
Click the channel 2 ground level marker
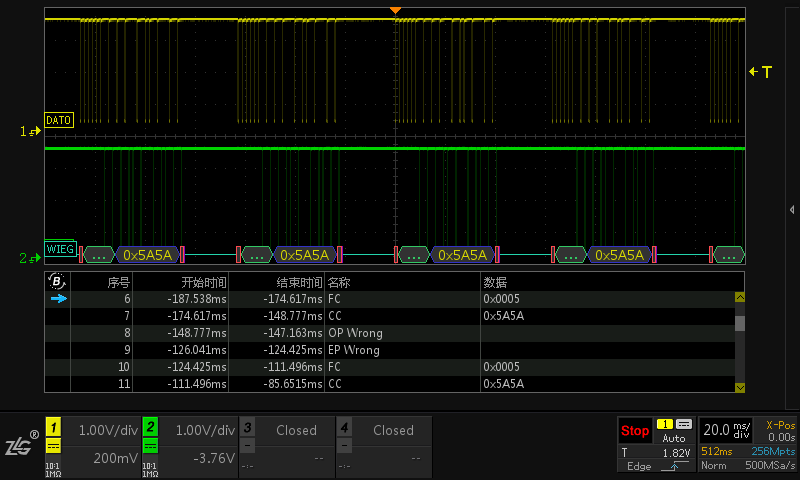(x=32, y=259)
